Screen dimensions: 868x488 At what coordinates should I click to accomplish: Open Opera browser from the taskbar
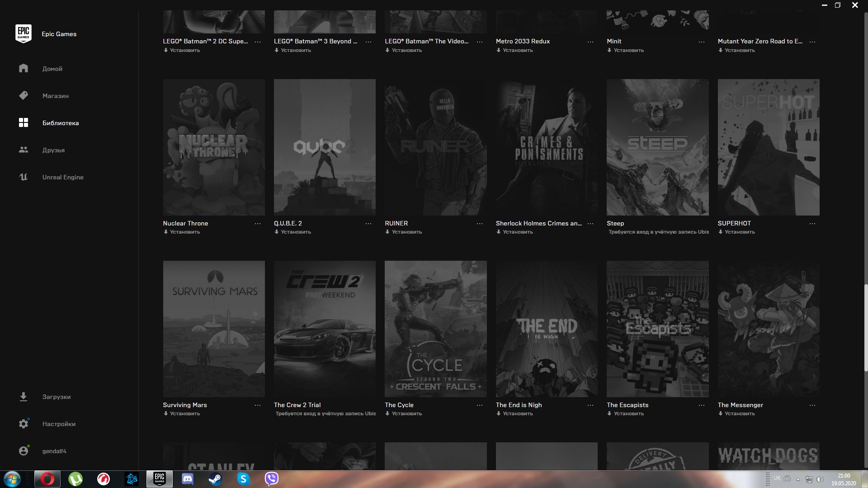[x=47, y=479]
